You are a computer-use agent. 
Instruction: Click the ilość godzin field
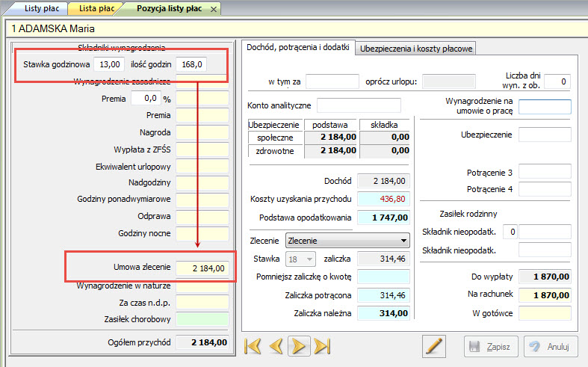(x=191, y=65)
